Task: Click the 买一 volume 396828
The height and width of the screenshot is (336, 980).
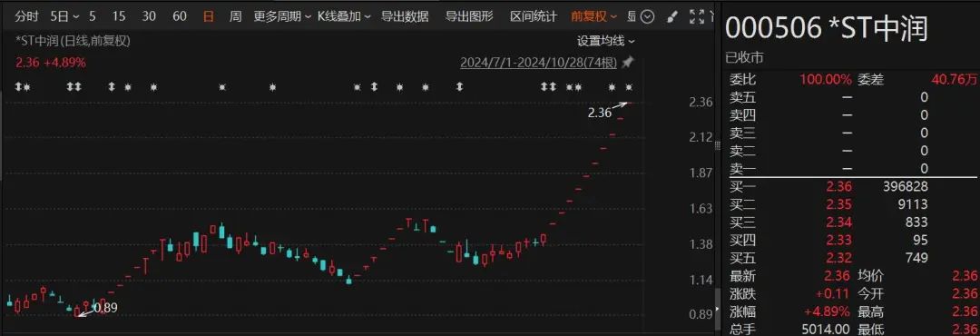Action: (x=905, y=186)
